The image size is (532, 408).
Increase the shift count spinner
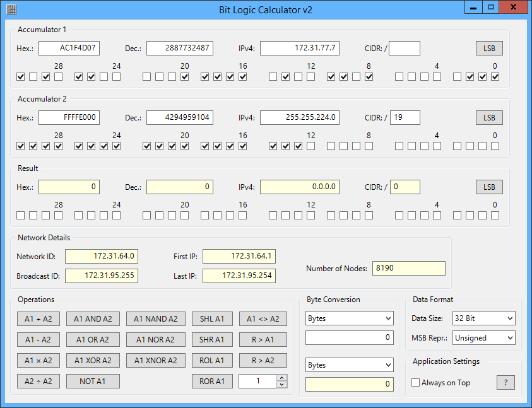(x=282, y=378)
